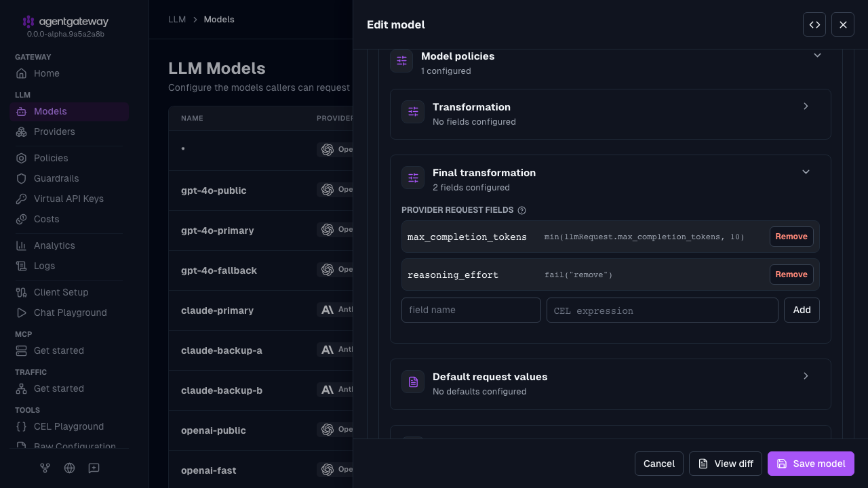Click the NAME column header
Viewport: 868px width, 488px height.
click(192, 118)
